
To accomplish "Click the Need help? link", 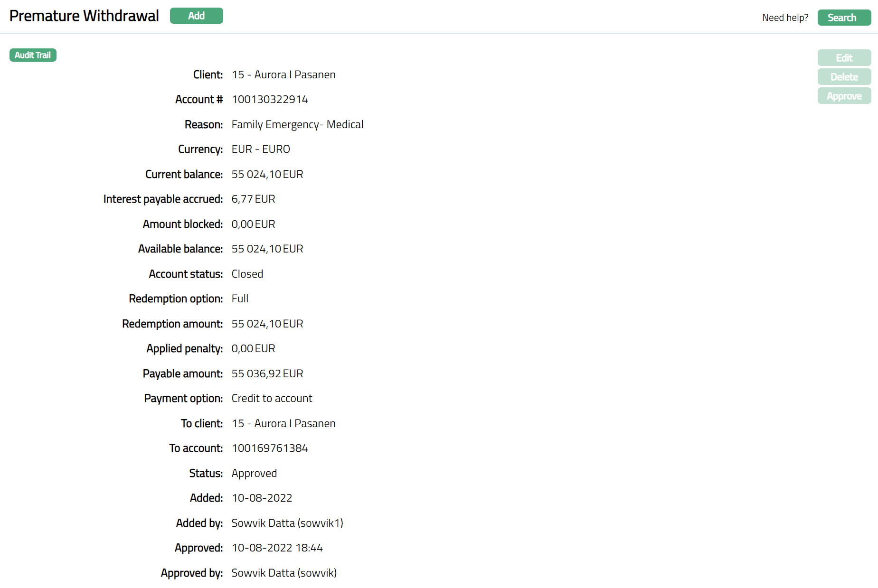I will [785, 18].
